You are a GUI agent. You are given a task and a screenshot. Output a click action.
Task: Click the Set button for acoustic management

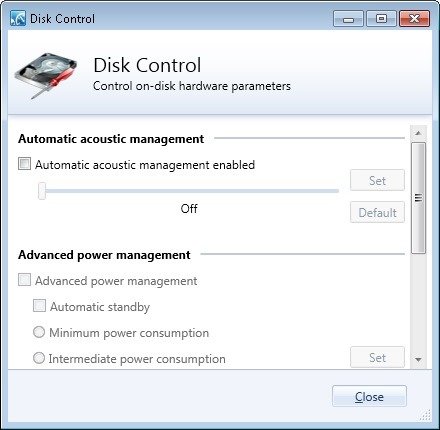click(x=377, y=180)
